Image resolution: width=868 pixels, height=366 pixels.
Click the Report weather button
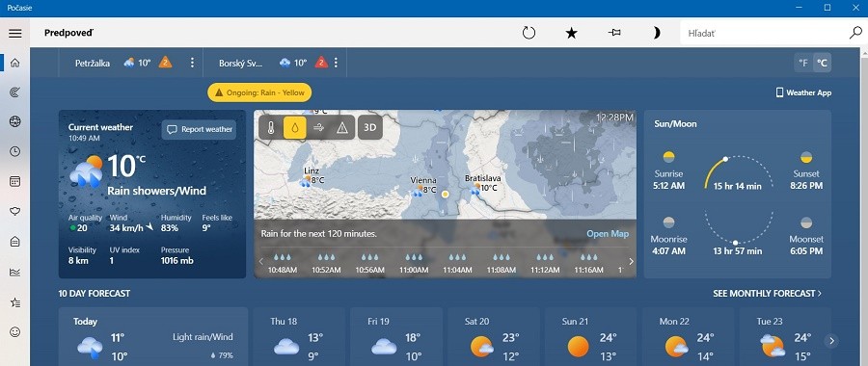[199, 129]
